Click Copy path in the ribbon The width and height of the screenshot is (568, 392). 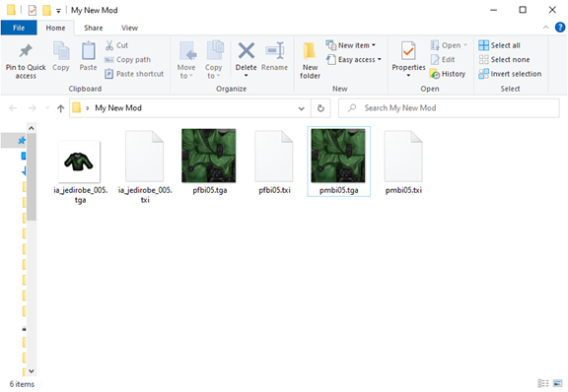pos(127,60)
